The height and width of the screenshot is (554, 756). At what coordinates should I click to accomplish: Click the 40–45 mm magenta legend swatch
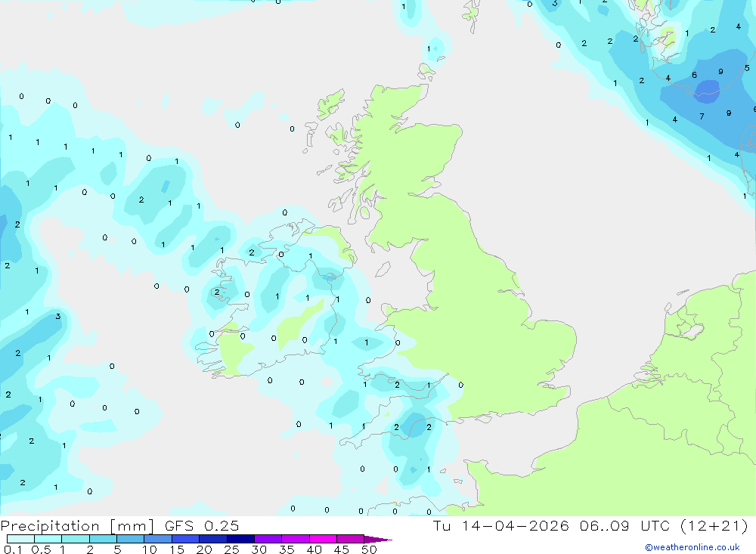[323, 539]
